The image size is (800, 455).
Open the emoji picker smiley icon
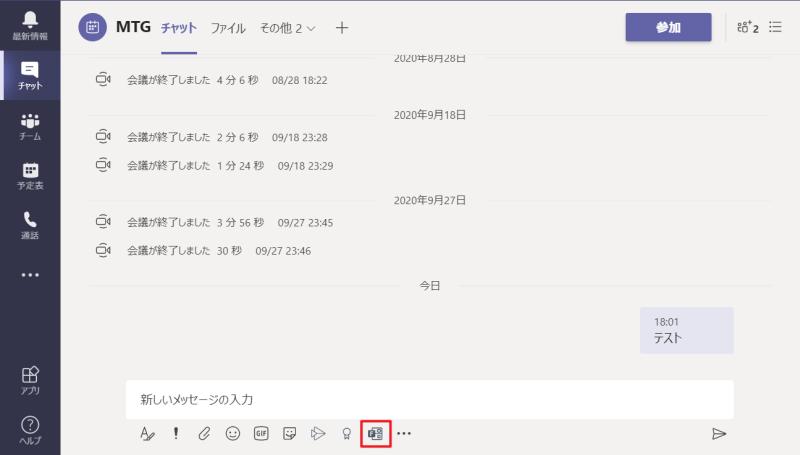(233, 433)
